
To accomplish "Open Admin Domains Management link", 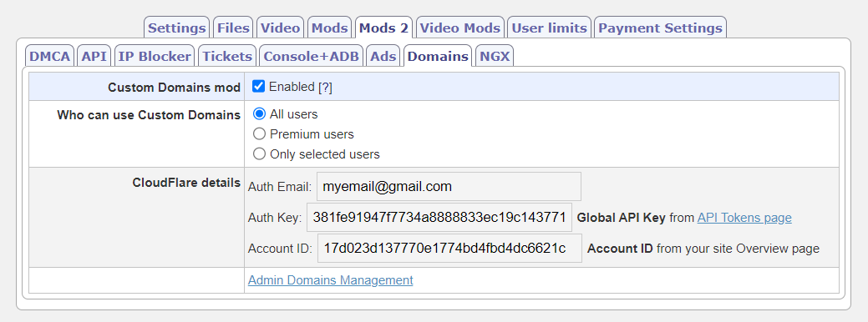I will coord(331,280).
